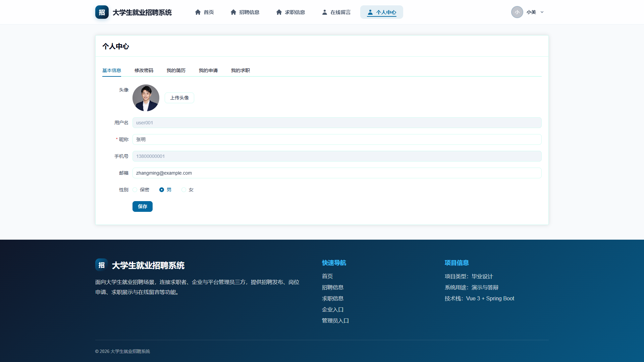644x362 pixels.
Task: Click the home icon beside 首页
Action: [x=198, y=12]
